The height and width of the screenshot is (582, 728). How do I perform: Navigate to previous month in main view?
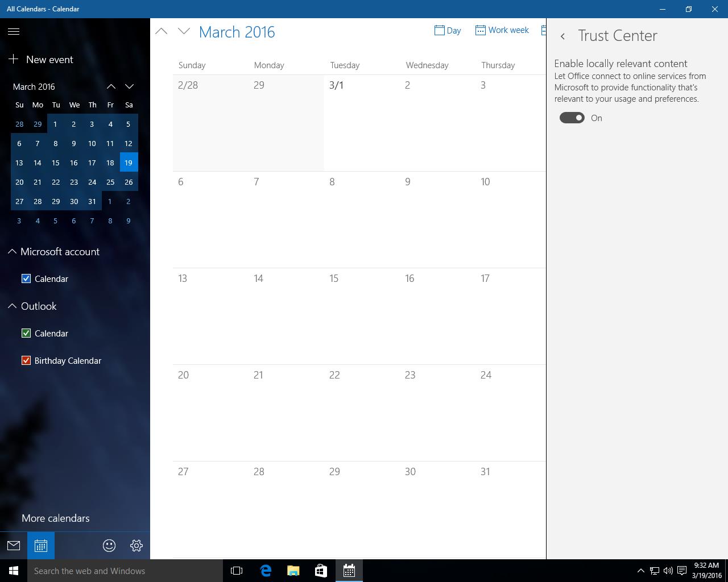pos(162,31)
